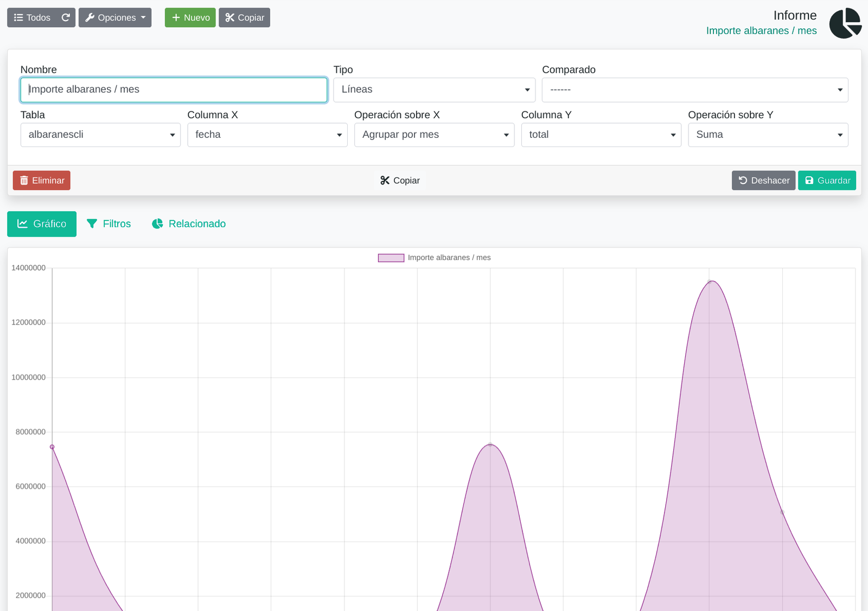
Task: Click the Copiar button in the form footer
Action: coord(400,181)
